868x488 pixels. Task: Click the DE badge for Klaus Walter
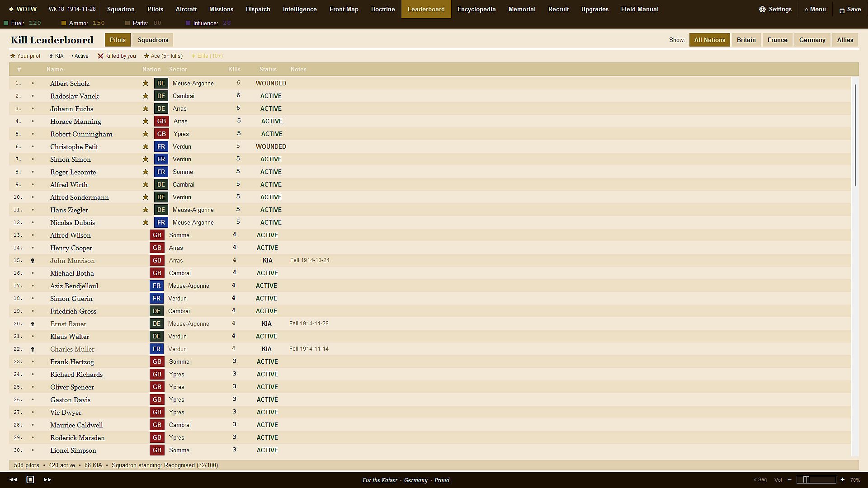156,336
